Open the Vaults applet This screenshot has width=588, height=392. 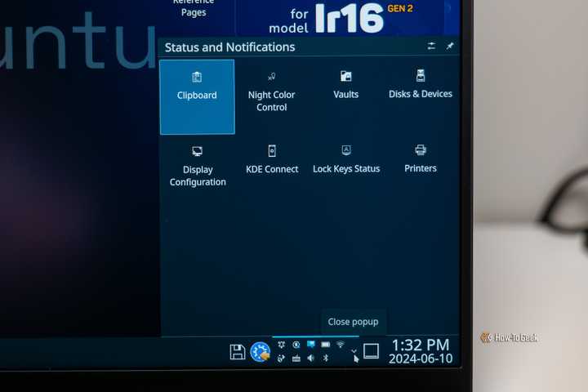pos(345,87)
